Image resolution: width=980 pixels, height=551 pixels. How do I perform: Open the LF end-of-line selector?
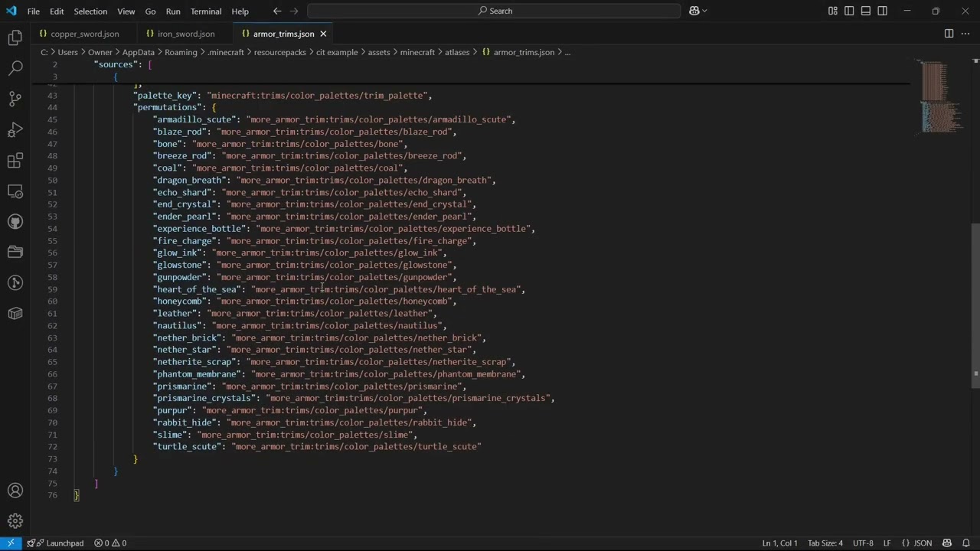887,543
